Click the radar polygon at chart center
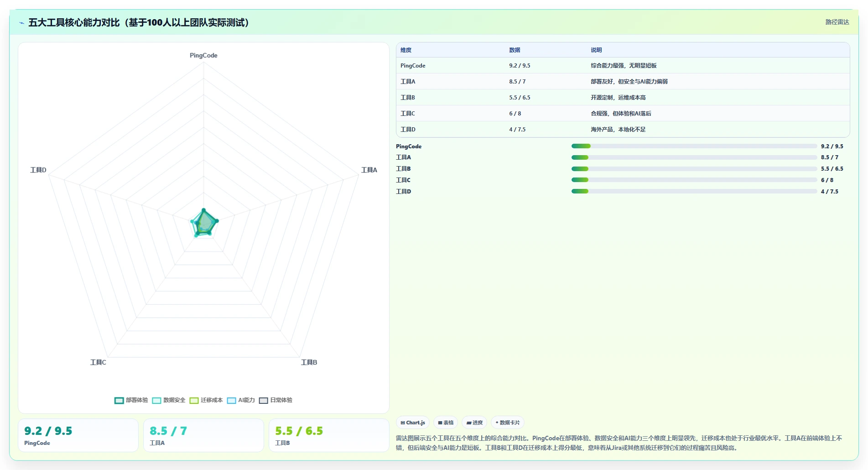Screen dimensions: 868x470 point(204,223)
